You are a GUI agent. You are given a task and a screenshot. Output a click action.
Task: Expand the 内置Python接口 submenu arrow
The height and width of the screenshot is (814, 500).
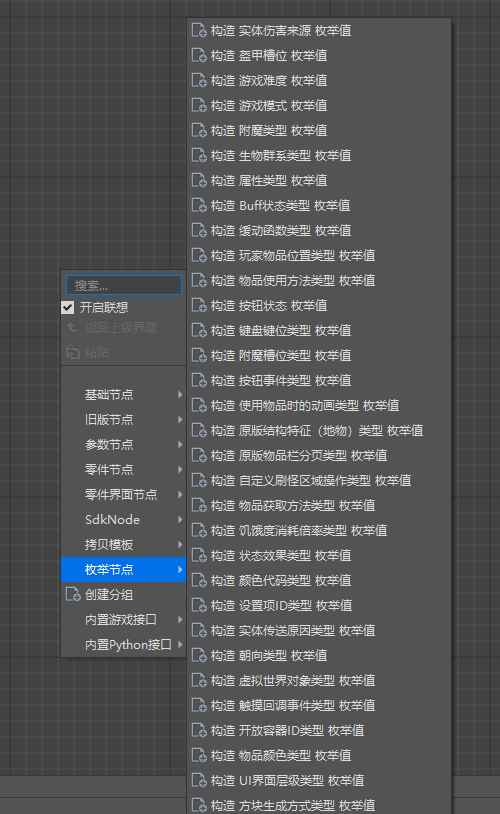tap(180, 644)
